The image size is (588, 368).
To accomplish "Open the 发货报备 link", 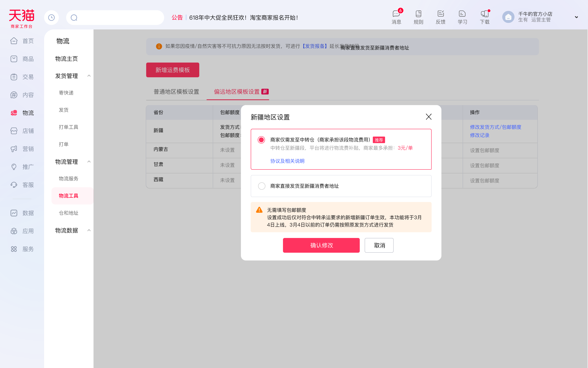I will [x=315, y=46].
